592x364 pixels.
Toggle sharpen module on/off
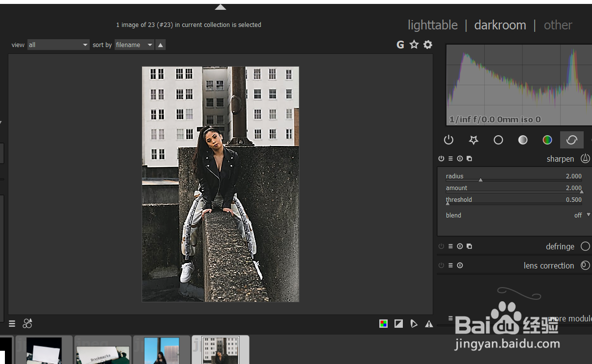441,159
